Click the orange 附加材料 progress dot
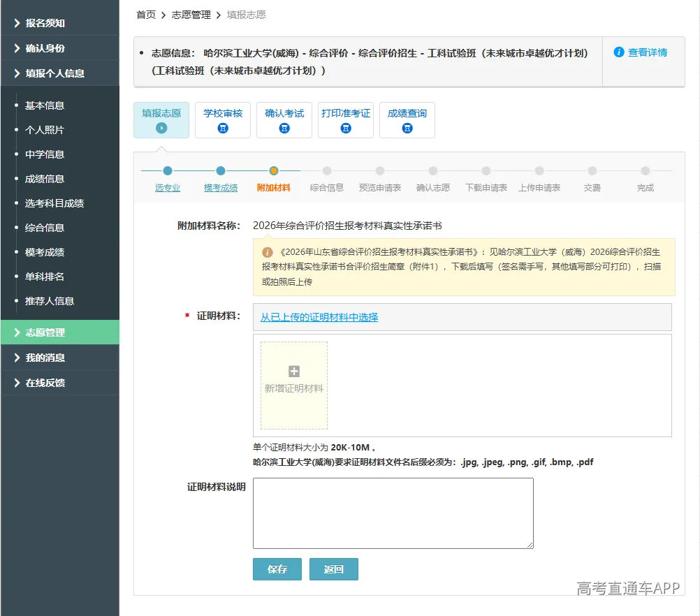The width and height of the screenshot is (700, 616). pyautogui.click(x=274, y=170)
